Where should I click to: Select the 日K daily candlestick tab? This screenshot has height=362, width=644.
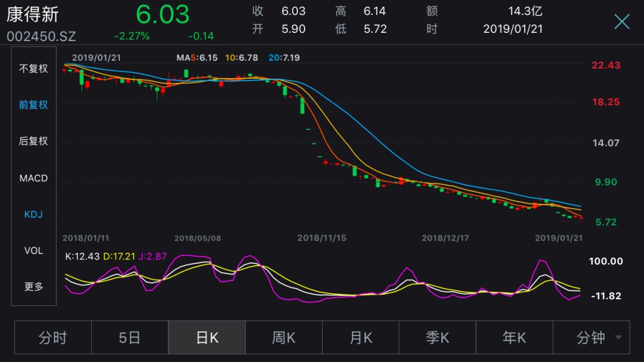pos(207,338)
